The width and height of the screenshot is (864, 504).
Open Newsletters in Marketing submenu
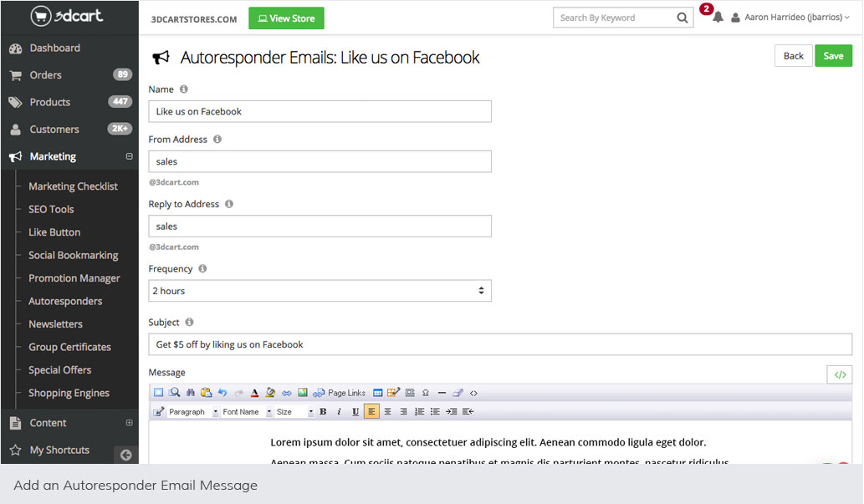click(x=55, y=324)
